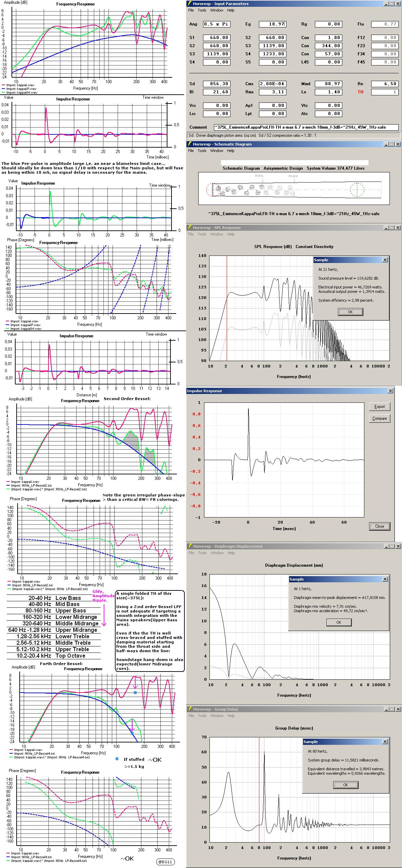The height and width of the screenshot is (868, 402).
Task: Click the '20-40 Hz Low Bass' table row
Action: [54, 598]
